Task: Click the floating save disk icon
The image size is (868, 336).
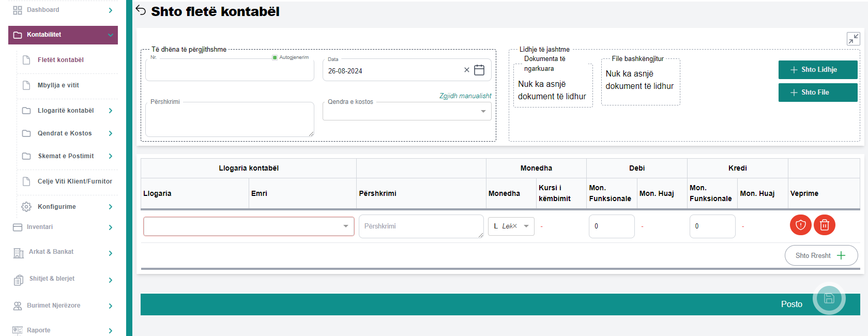Action: pos(829,298)
